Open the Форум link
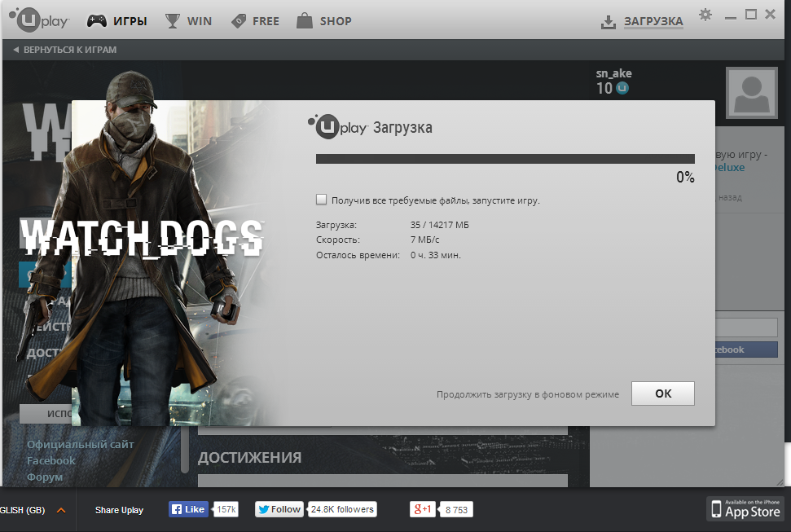 pyautogui.click(x=45, y=477)
